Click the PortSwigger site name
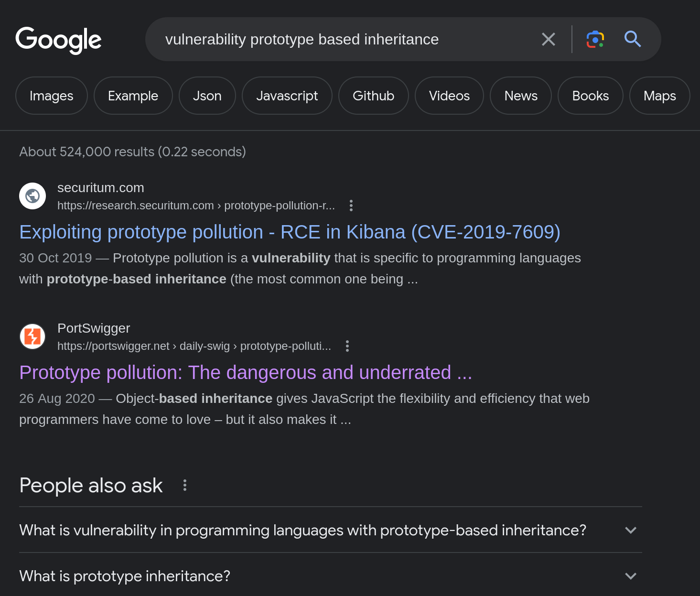 pos(94,328)
